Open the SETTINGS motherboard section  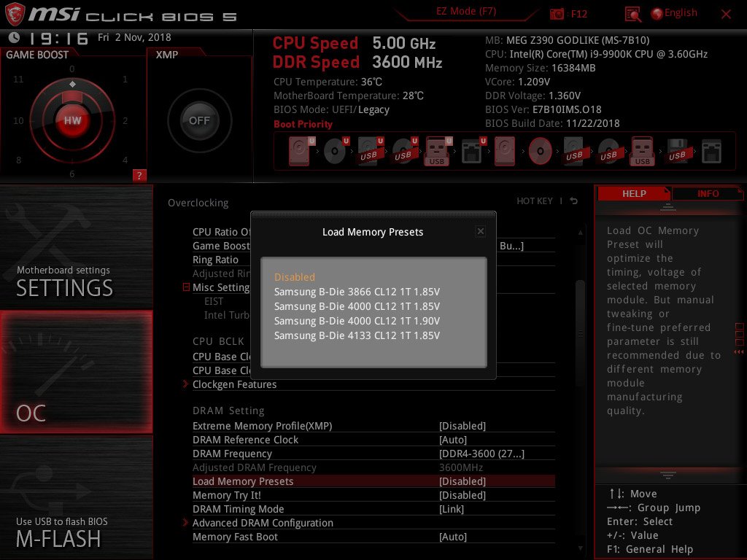[76, 246]
